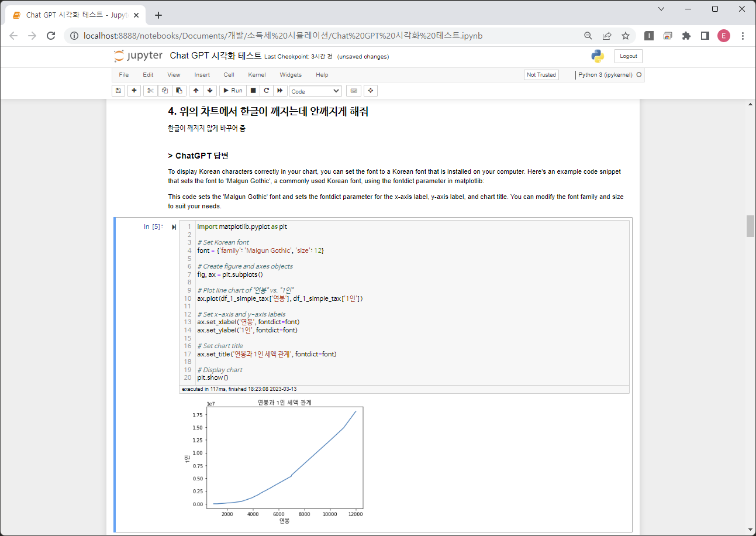Restart the kernel icon
Image resolution: width=756 pixels, height=536 pixels.
click(267, 91)
